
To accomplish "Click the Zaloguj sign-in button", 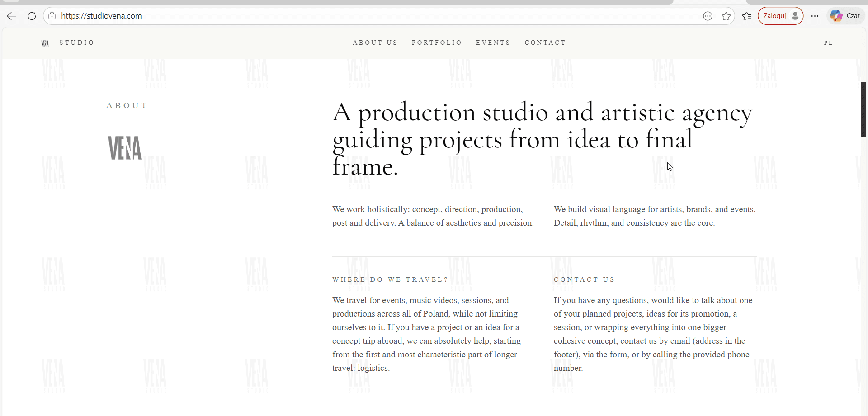I will tap(775, 15).
